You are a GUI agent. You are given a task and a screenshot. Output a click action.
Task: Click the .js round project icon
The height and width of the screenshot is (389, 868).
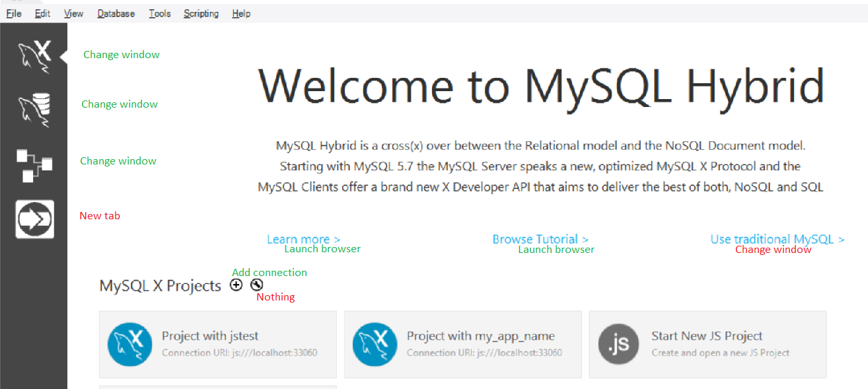click(620, 345)
